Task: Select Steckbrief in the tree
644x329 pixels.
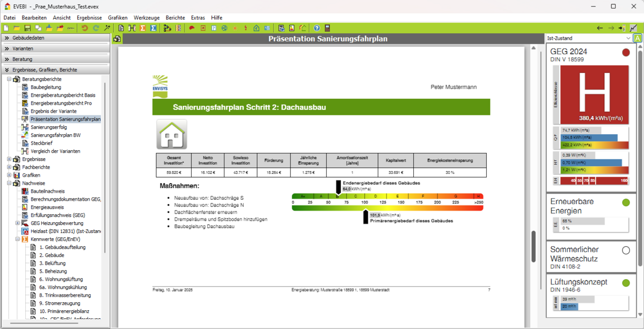Action: click(x=42, y=143)
